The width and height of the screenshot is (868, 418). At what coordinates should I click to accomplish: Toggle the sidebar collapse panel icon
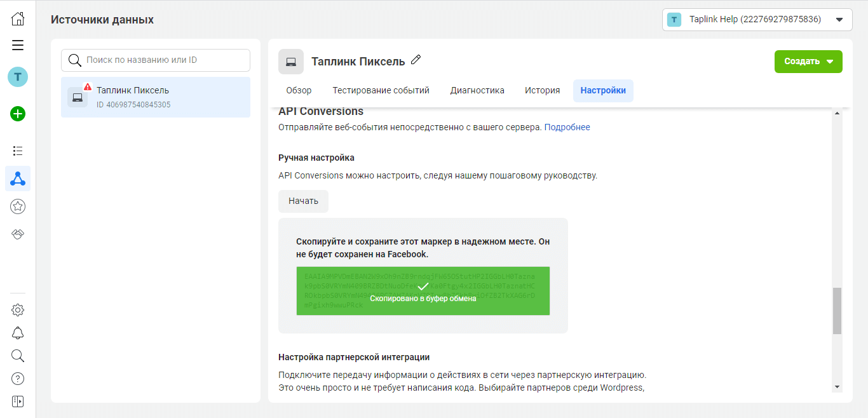(18, 401)
